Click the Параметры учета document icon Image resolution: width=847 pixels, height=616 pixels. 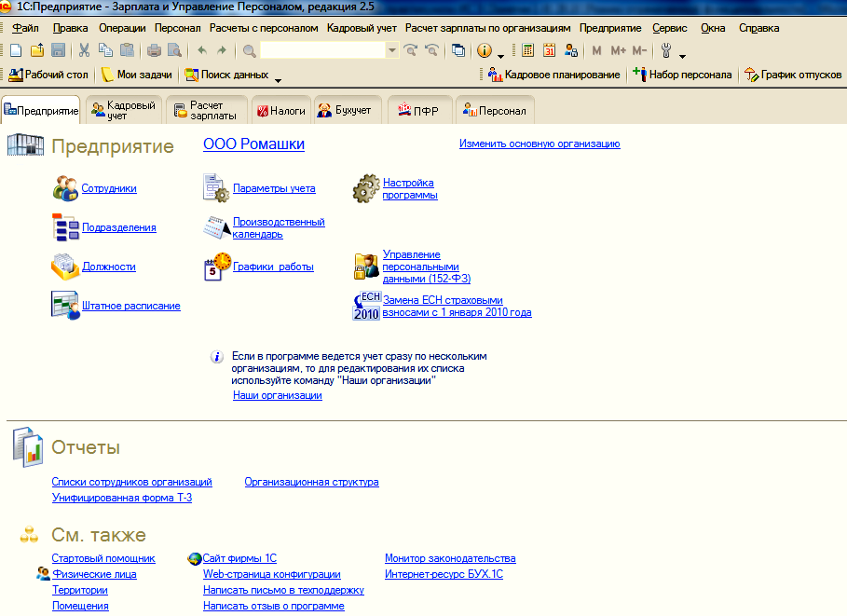pyautogui.click(x=216, y=188)
